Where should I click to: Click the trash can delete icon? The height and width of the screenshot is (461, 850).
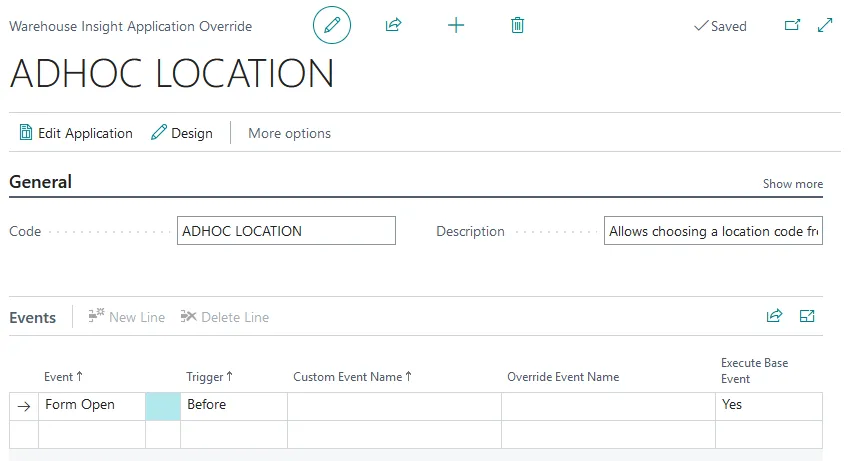pyautogui.click(x=517, y=25)
